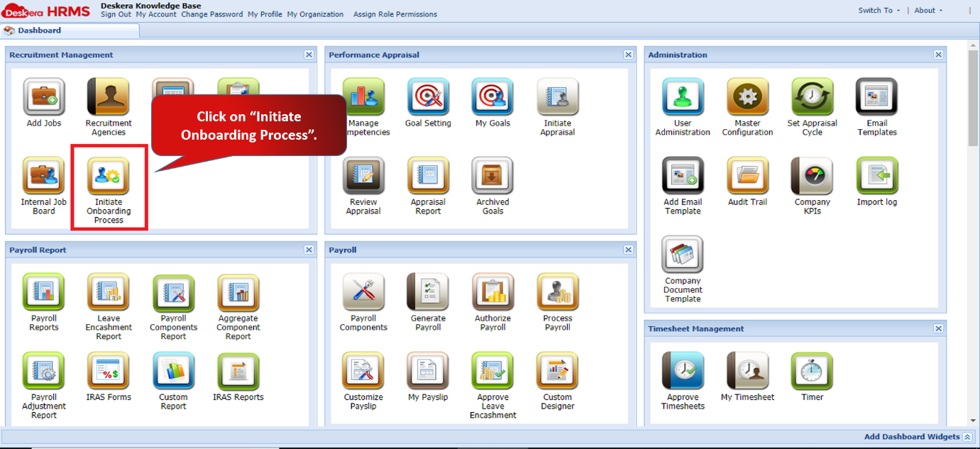Open User Administration
This screenshot has height=449, width=980.
coord(683,96)
